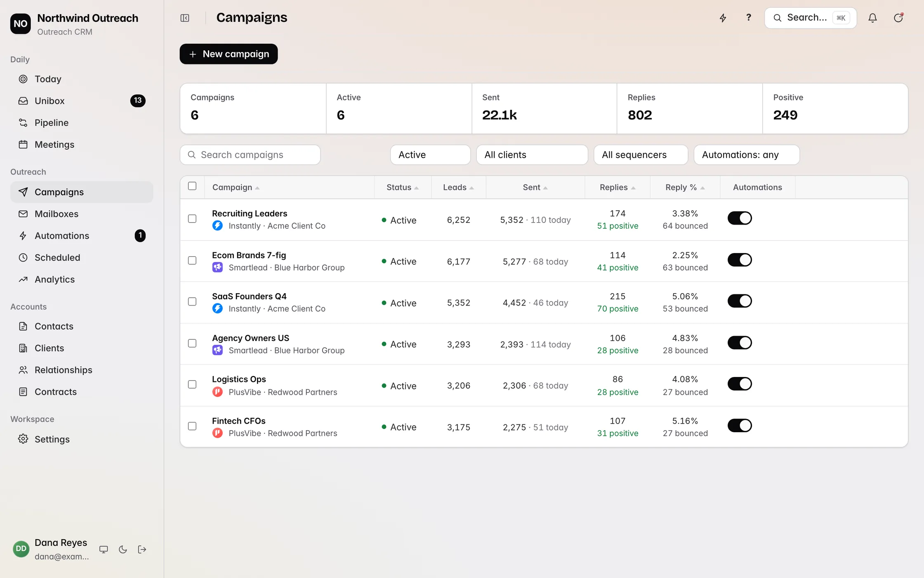
Task: Sort table by Leads column
Action: pos(458,187)
